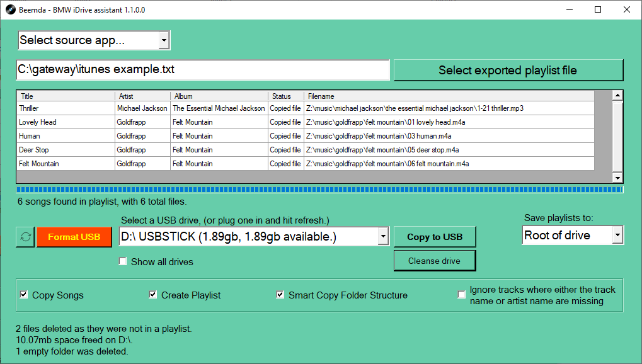Click '6 songs found in playlist' status text
The width and height of the screenshot is (642, 364).
102,202
